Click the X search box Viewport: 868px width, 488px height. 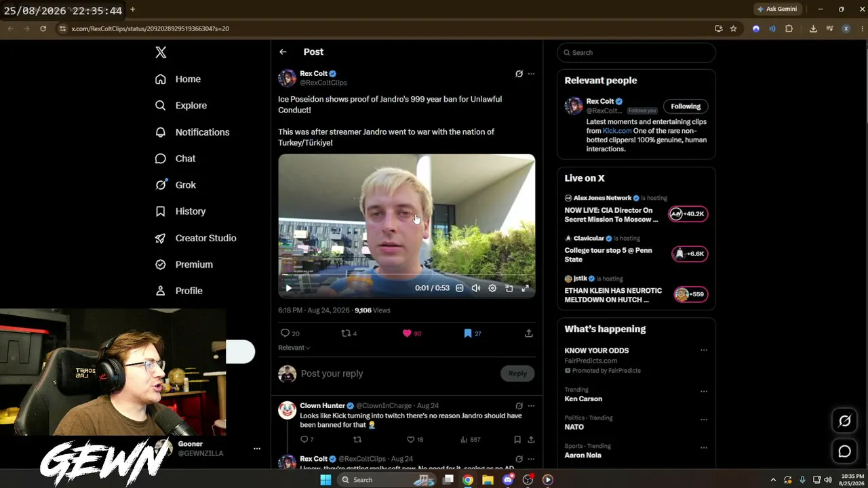(x=636, y=53)
